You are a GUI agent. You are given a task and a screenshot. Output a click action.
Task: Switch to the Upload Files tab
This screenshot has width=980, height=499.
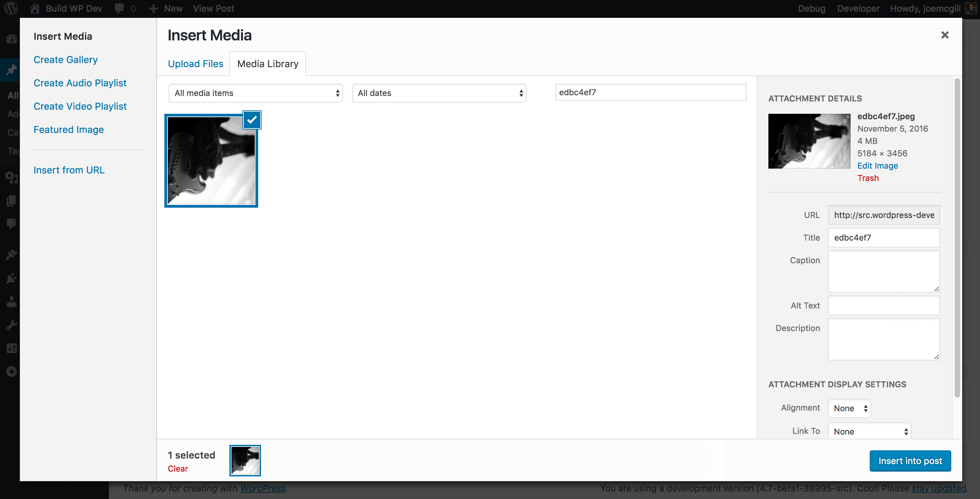tap(196, 63)
